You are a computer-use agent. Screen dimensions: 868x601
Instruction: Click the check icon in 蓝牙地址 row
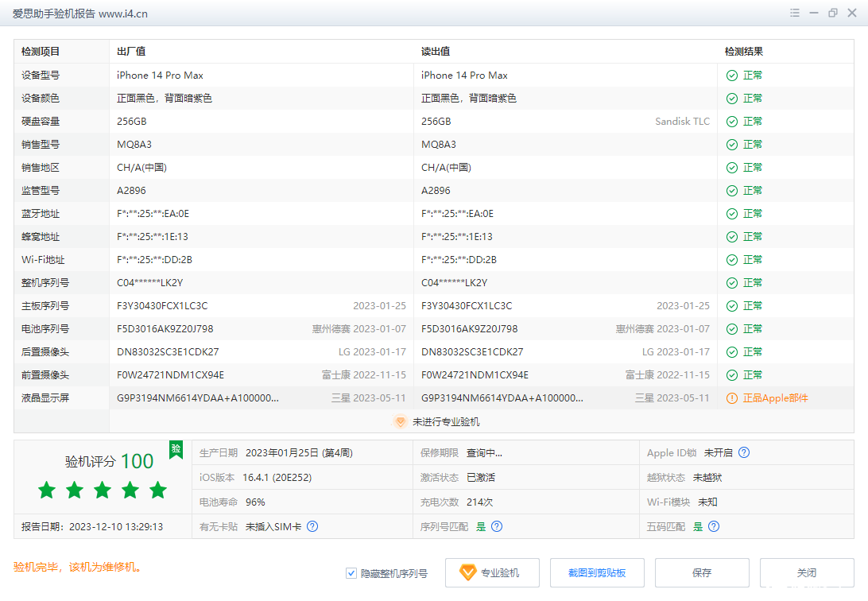click(732, 214)
